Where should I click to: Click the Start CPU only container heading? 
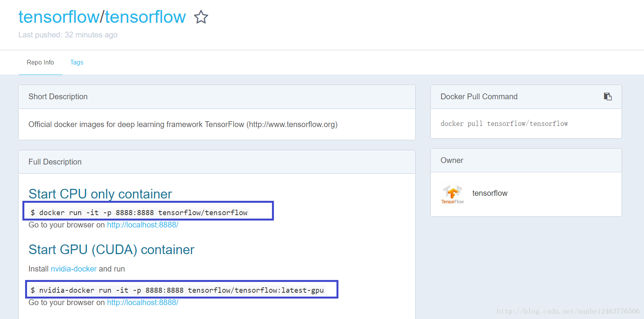tap(100, 194)
